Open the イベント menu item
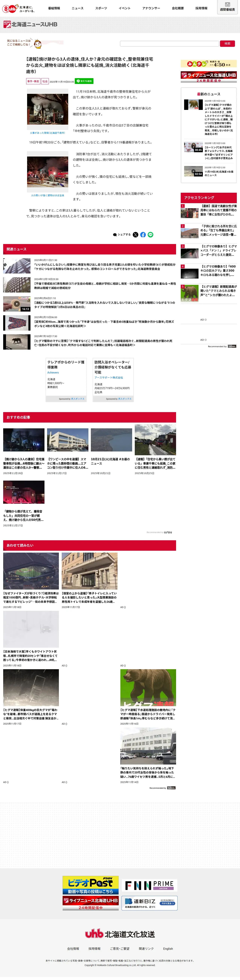The image size is (240, 980). (124, 8)
